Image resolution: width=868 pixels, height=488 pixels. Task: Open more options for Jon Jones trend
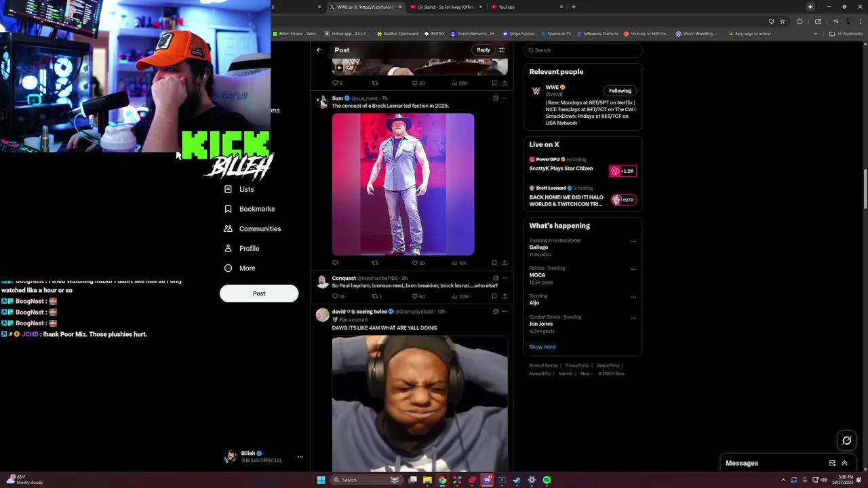click(x=633, y=318)
